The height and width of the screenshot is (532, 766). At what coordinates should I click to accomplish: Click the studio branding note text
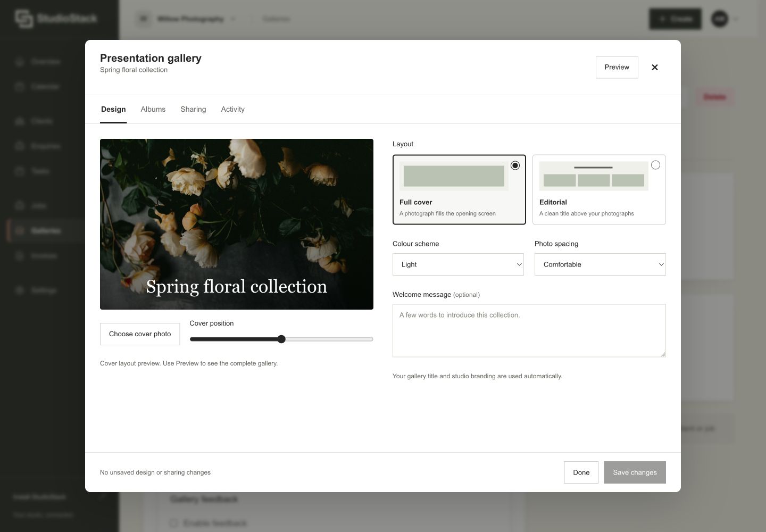pos(477,376)
